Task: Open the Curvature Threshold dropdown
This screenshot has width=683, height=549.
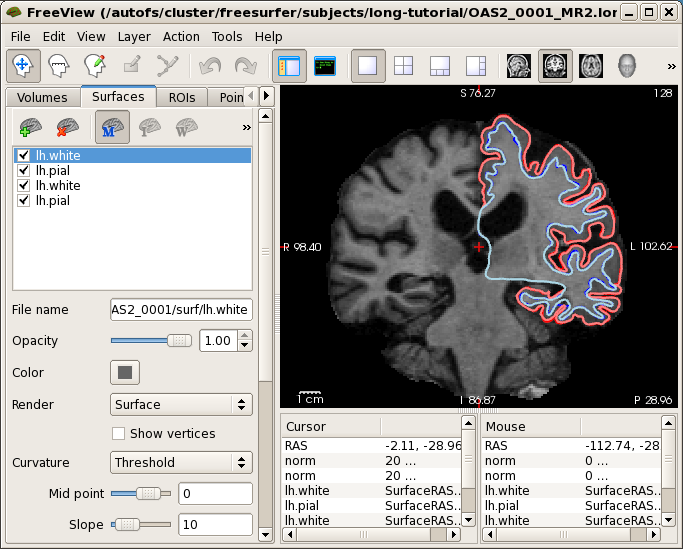Action: pyautogui.click(x=180, y=462)
